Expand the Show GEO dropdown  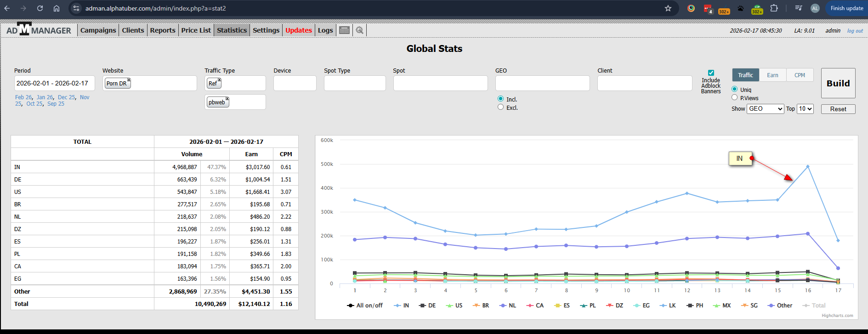pos(765,109)
